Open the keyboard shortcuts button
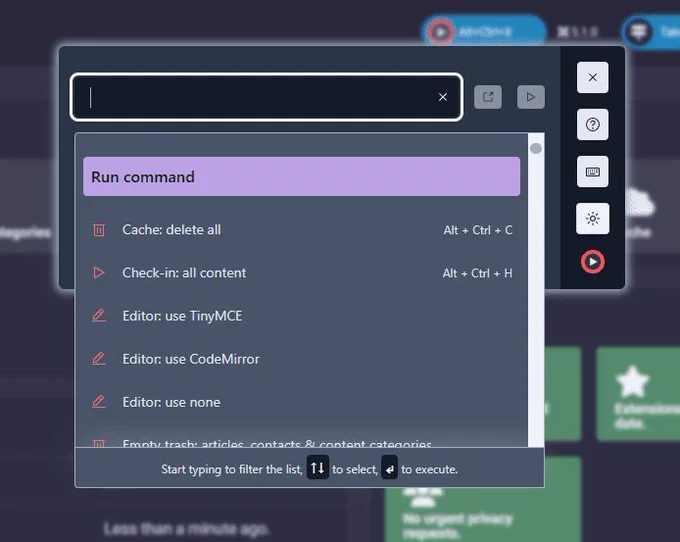The image size is (680, 542). tap(592, 172)
